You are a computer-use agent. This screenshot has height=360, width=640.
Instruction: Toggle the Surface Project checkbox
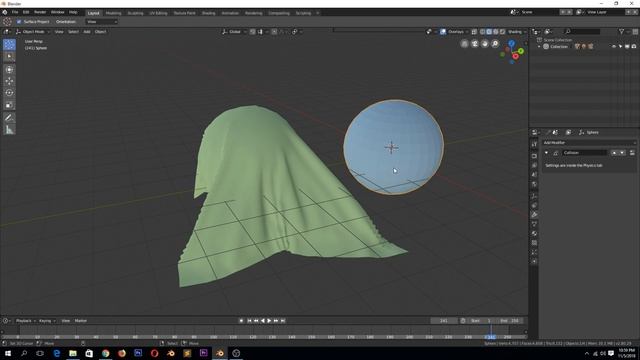click(x=19, y=22)
